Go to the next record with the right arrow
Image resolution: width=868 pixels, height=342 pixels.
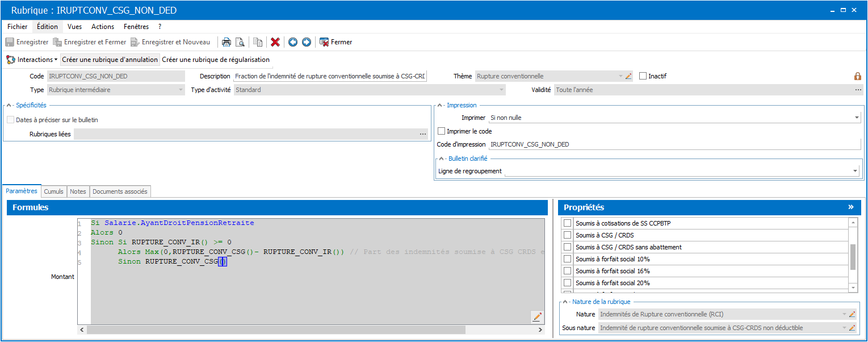tap(307, 42)
